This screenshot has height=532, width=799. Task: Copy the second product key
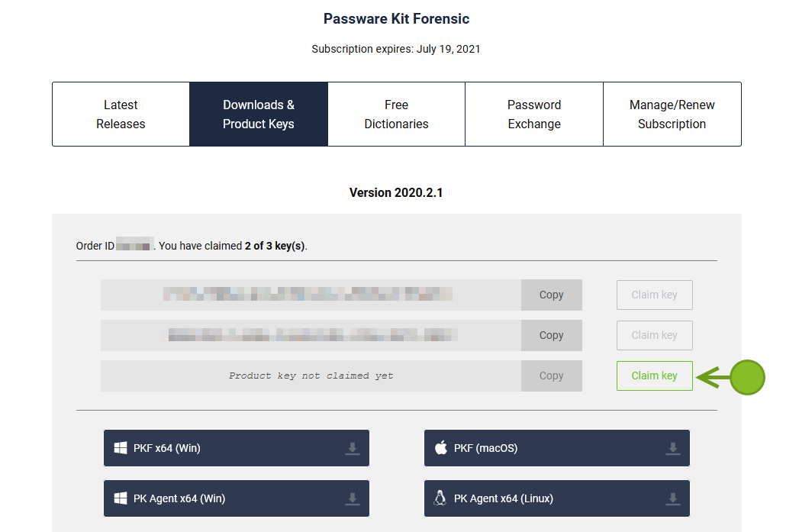551,335
